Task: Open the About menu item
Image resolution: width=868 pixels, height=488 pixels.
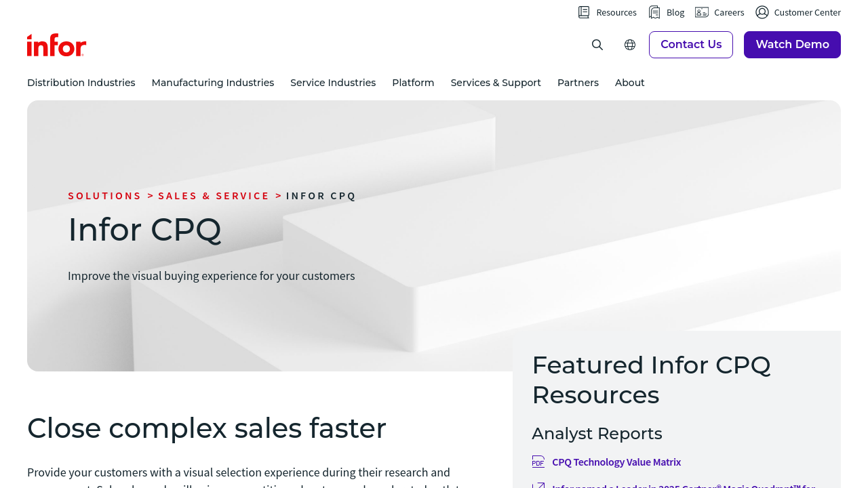Action: click(630, 83)
